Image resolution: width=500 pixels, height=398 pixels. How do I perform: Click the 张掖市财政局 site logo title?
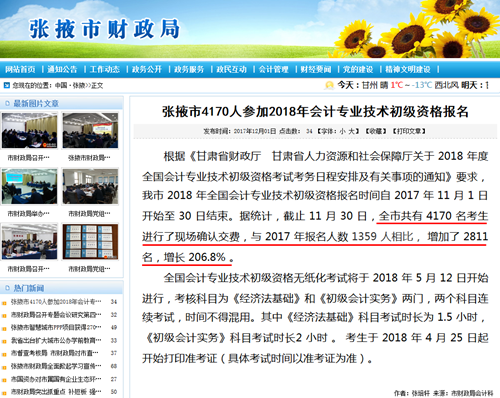tap(104, 29)
